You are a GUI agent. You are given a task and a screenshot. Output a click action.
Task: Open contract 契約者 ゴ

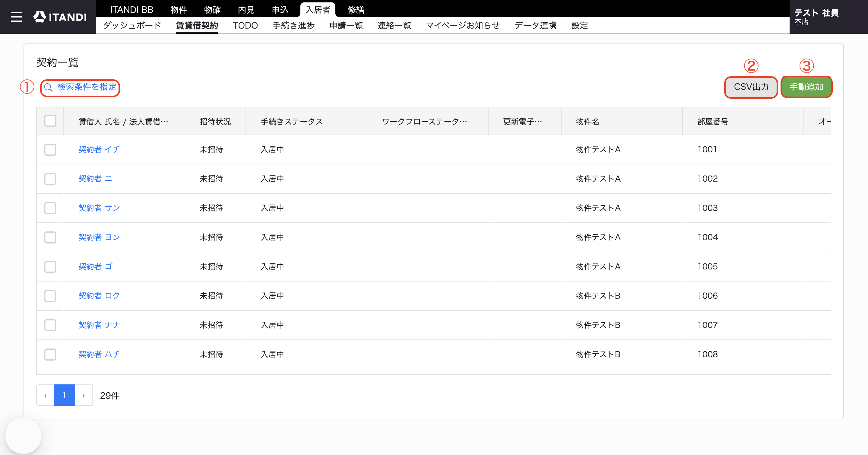point(95,267)
